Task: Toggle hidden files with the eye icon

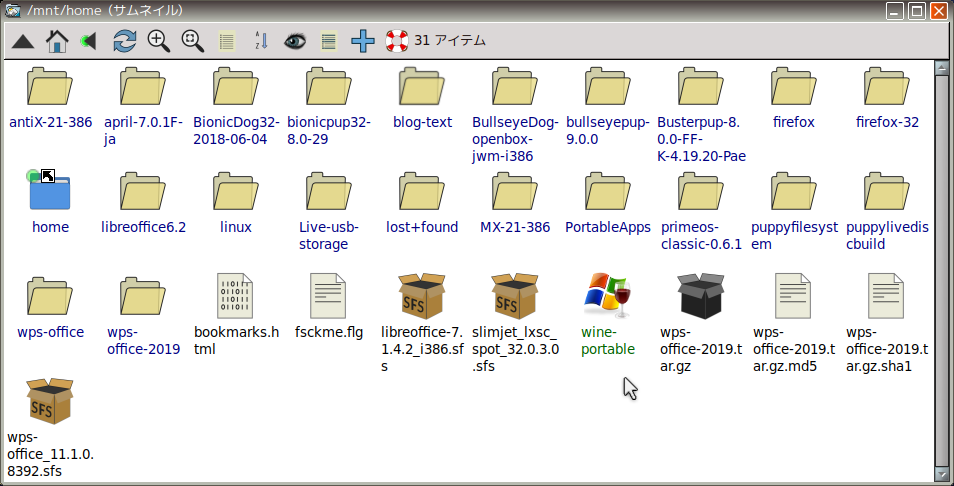Action: [295, 41]
